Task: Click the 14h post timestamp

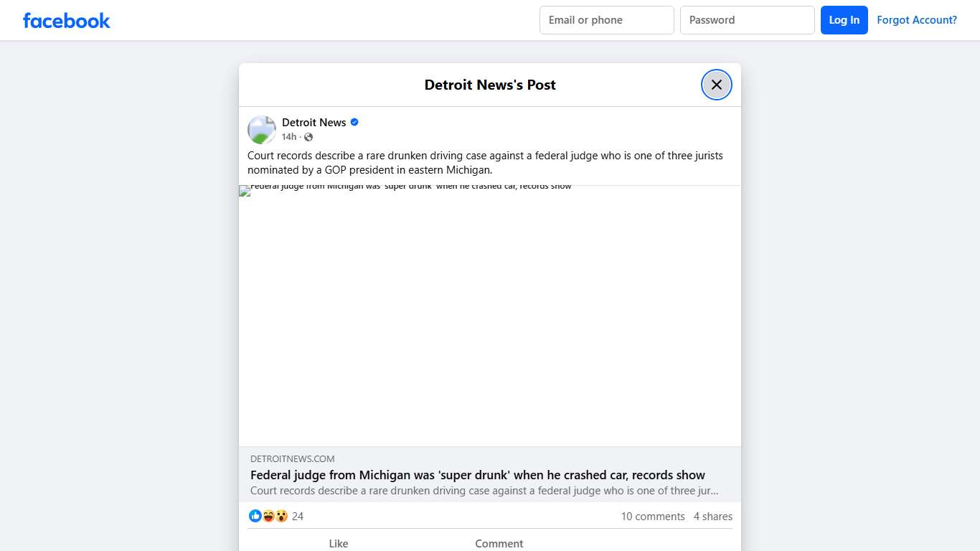Action: tap(288, 137)
